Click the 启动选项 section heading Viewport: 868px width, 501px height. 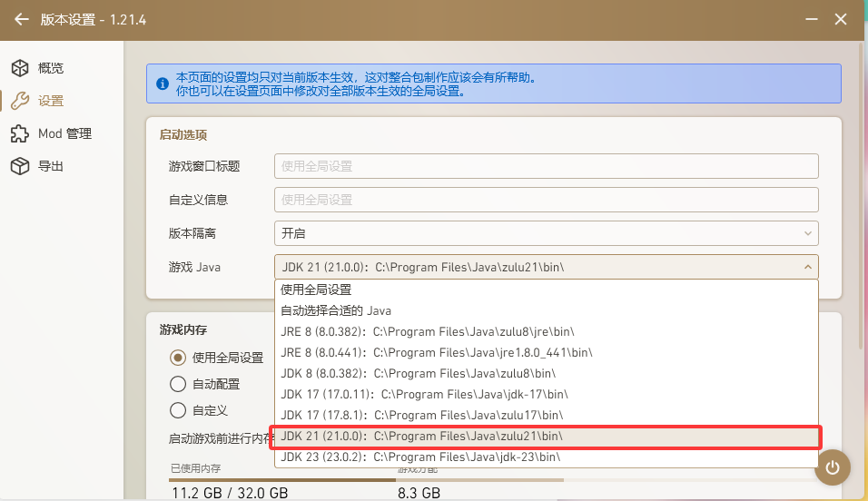183,135
